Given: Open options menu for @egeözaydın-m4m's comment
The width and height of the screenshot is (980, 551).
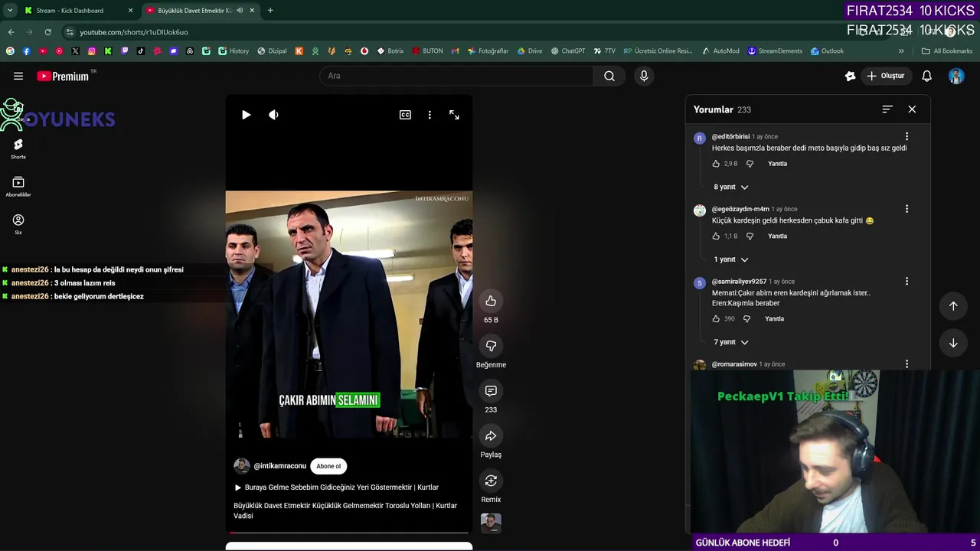Looking at the screenshot, I should pyautogui.click(x=906, y=209).
